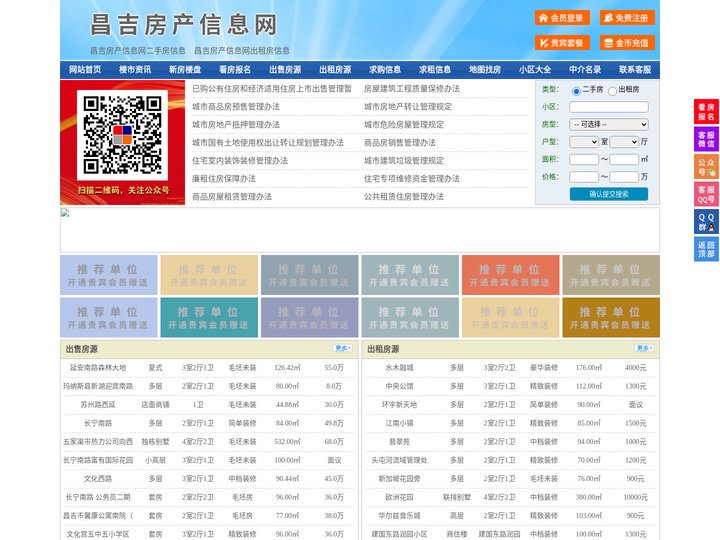Open the 欧洲花园 rental listing
720x540 pixels.
pyautogui.click(x=399, y=497)
